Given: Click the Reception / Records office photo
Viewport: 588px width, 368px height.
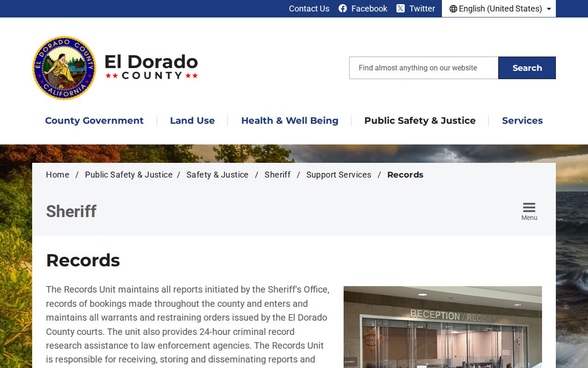Looking at the screenshot, I should pos(443,327).
